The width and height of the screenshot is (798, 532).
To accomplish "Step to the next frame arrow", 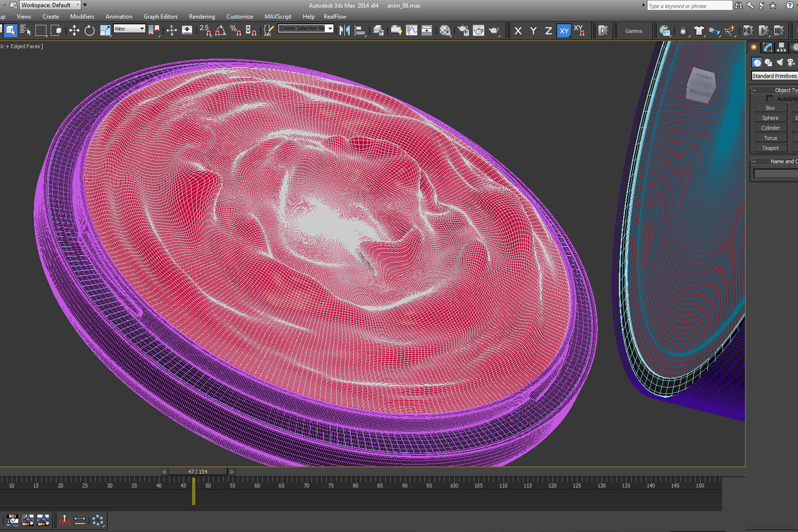I will click(x=231, y=471).
